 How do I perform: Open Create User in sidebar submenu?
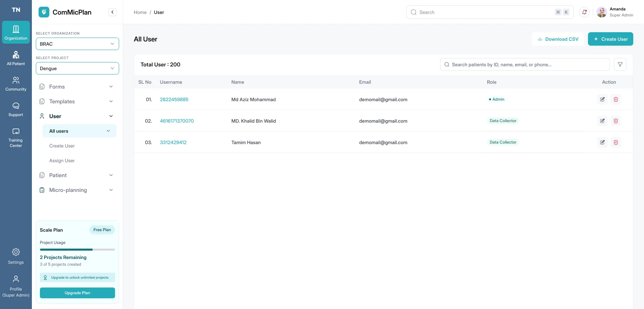pyautogui.click(x=62, y=146)
